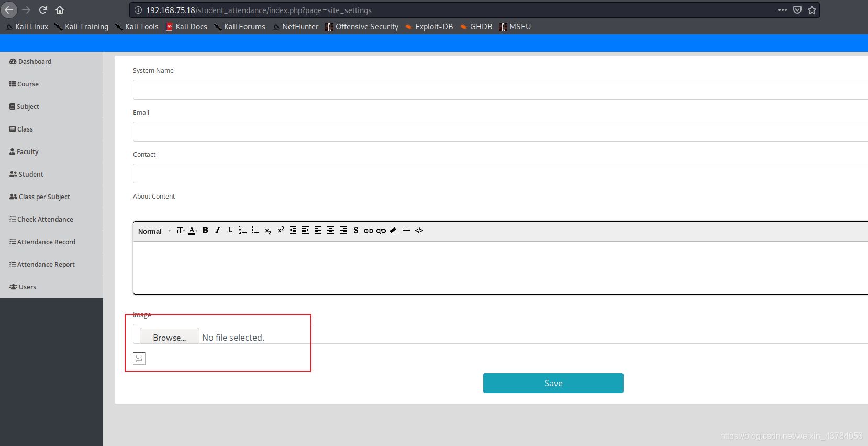This screenshot has height=446, width=868.
Task: Click the Email input field
Action: 500,132
